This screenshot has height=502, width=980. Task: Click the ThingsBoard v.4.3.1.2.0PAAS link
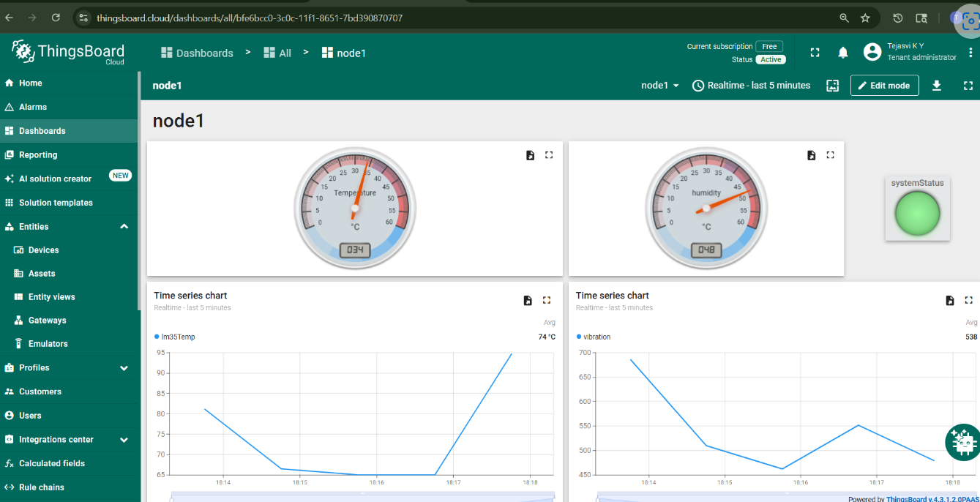coord(933,498)
